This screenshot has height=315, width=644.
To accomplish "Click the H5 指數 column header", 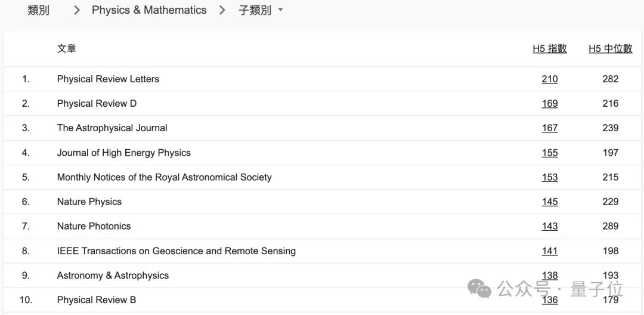I will point(550,48).
